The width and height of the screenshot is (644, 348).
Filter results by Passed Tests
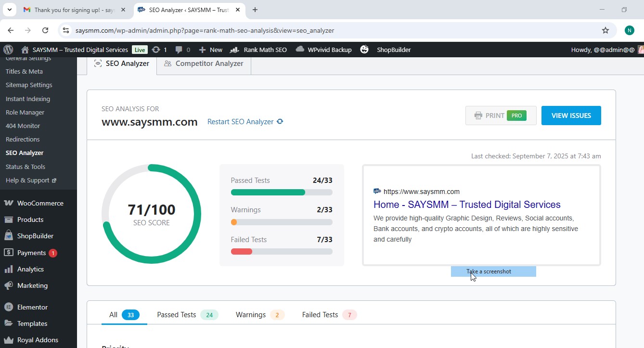176,314
